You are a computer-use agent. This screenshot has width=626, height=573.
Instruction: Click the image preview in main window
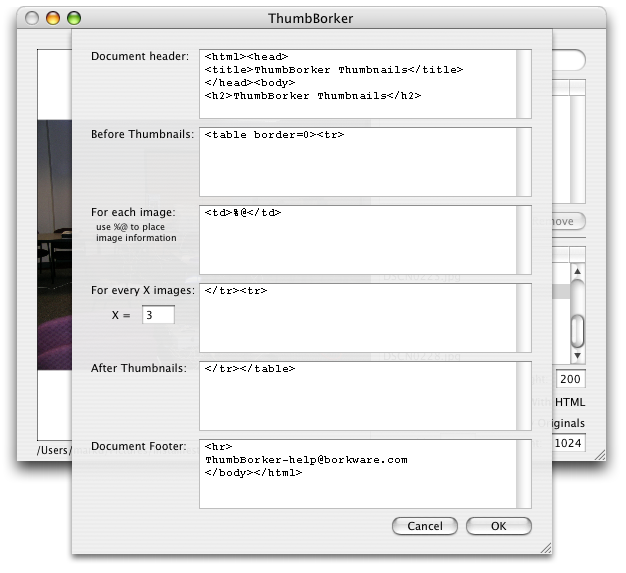pyautogui.click(x=55, y=244)
